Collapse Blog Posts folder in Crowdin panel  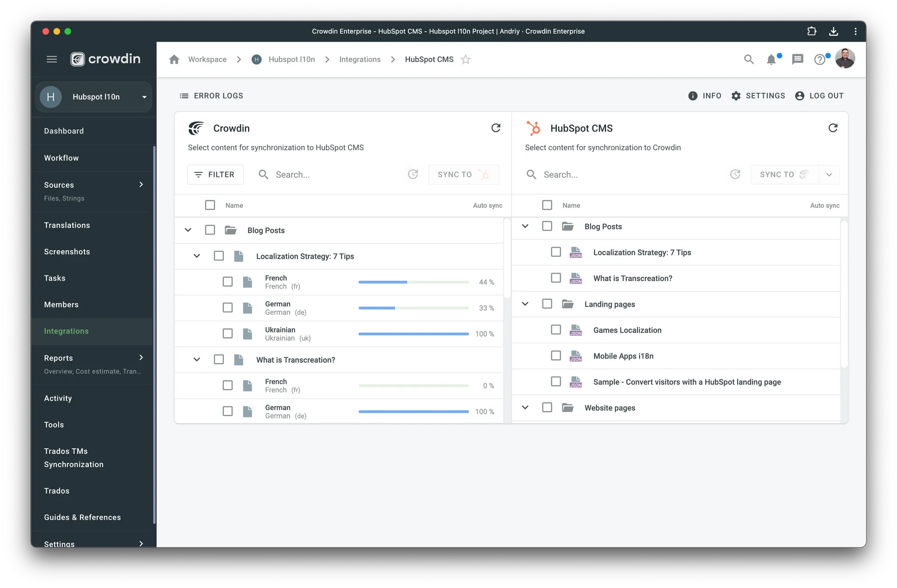pyautogui.click(x=188, y=230)
